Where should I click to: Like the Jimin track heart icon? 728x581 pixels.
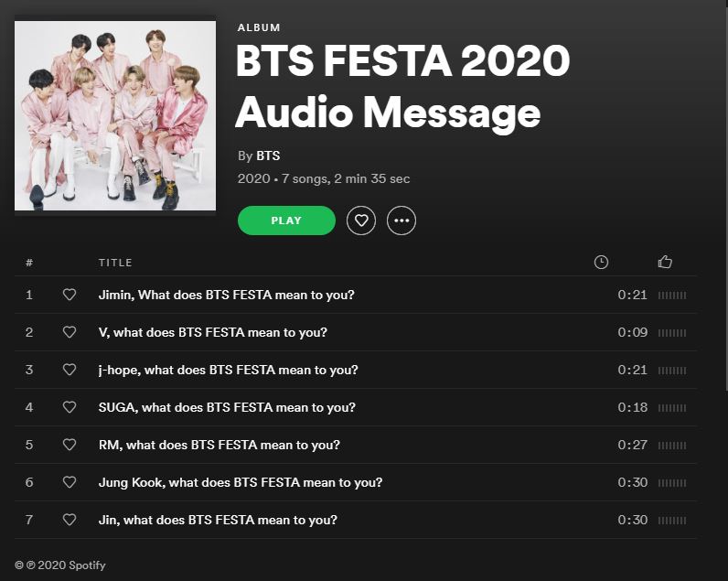(x=70, y=295)
